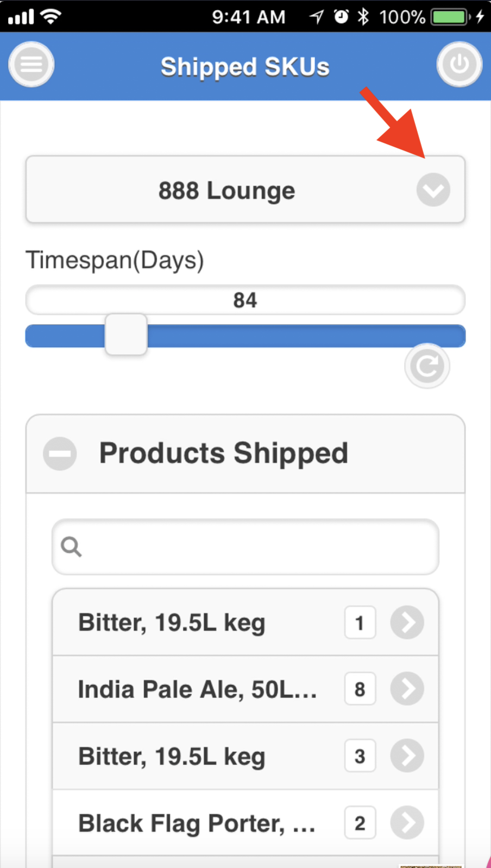The width and height of the screenshot is (491, 868).
Task: Tap the power logout icon
Action: coord(459,65)
